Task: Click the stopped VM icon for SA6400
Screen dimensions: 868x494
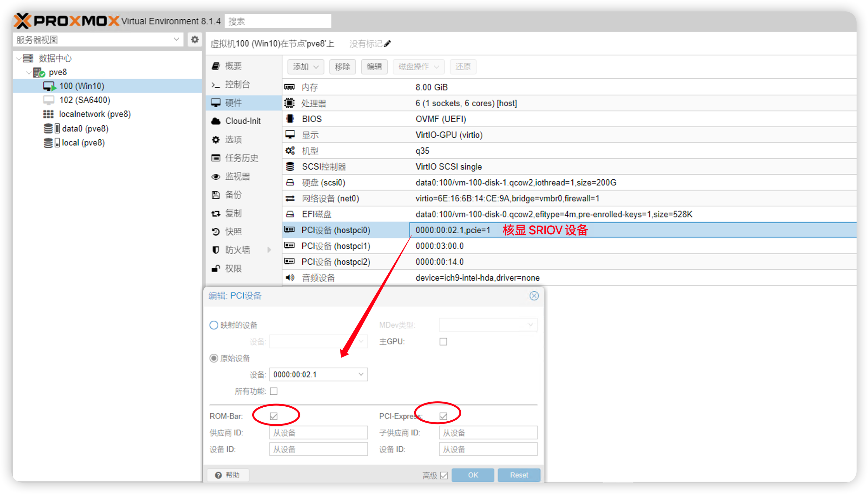Action: [49, 100]
